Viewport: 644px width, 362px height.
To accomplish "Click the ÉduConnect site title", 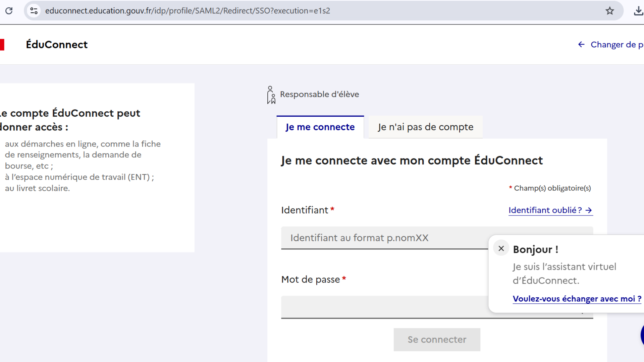I will [x=57, y=45].
